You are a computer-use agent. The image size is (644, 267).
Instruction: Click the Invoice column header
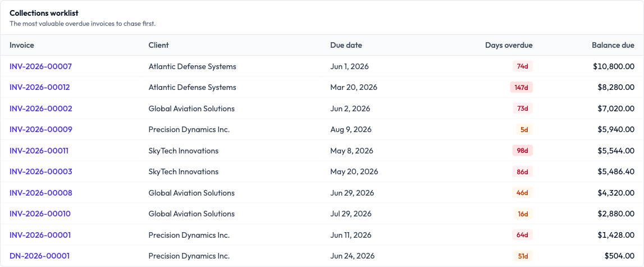[22, 46]
